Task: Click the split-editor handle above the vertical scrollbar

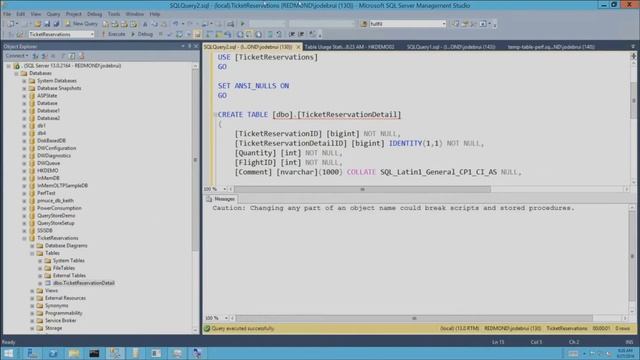Action: (x=633, y=56)
